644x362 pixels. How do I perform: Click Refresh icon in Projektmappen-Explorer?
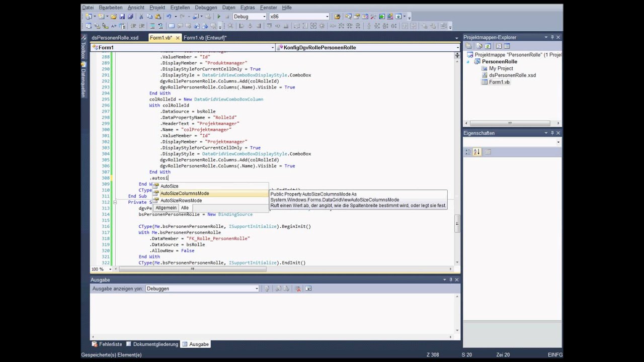tap(488, 46)
